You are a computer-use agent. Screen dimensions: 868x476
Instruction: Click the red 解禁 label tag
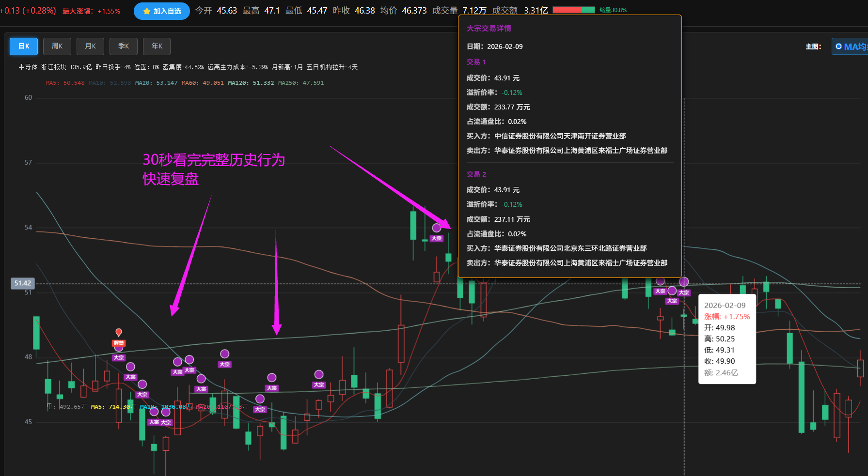119,343
